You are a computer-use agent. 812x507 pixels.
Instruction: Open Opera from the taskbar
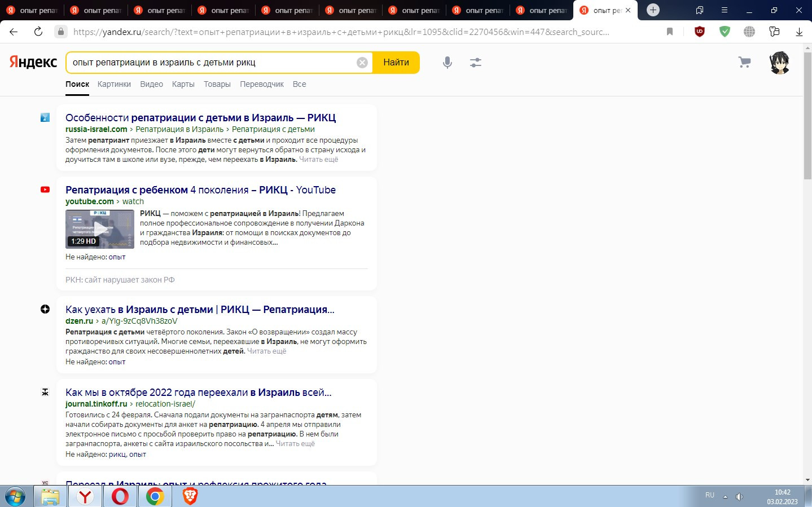coord(120,497)
